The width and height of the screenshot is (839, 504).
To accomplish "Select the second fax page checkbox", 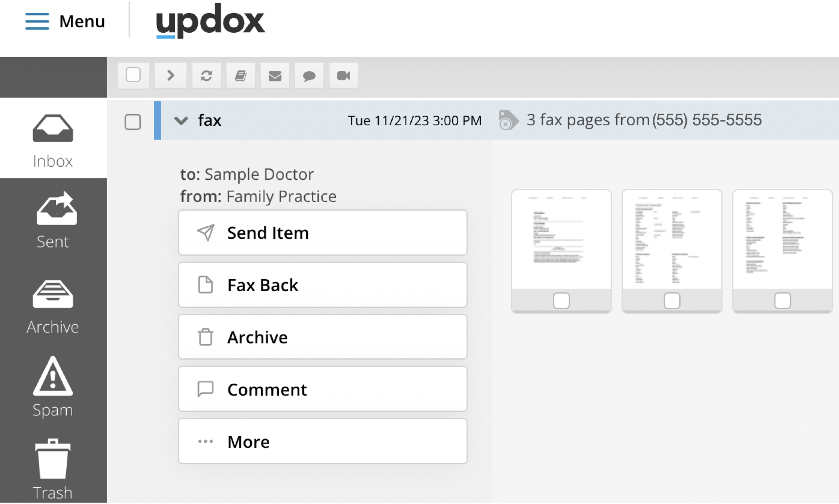I will pyautogui.click(x=672, y=301).
